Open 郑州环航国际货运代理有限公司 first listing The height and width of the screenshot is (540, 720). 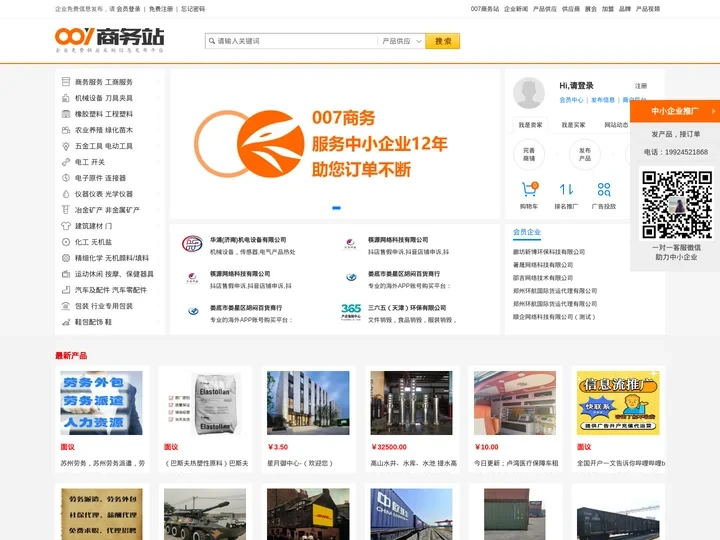pos(555,291)
